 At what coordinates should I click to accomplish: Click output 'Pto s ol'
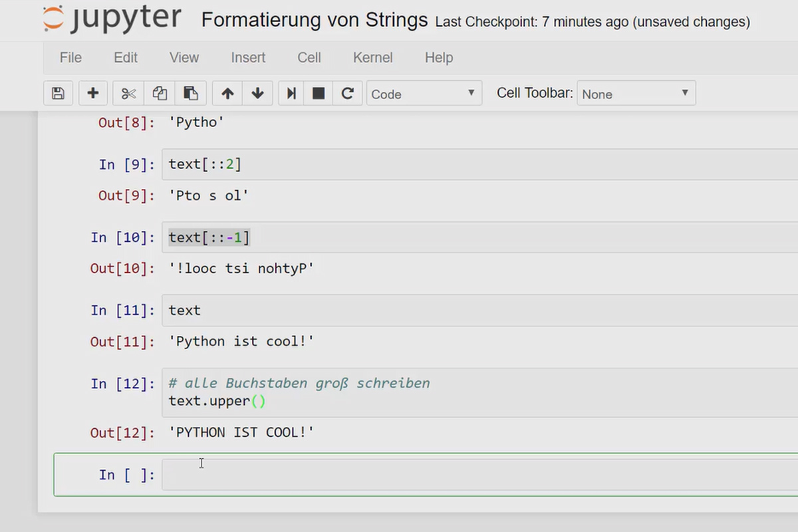[x=209, y=196]
